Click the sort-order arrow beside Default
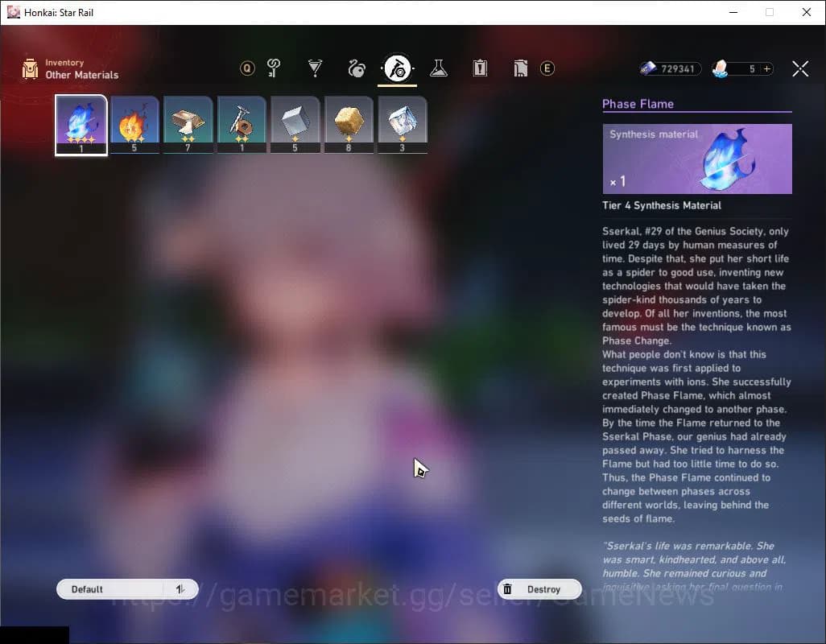Image resolution: width=826 pixels, height=644 pixels. 180,588
